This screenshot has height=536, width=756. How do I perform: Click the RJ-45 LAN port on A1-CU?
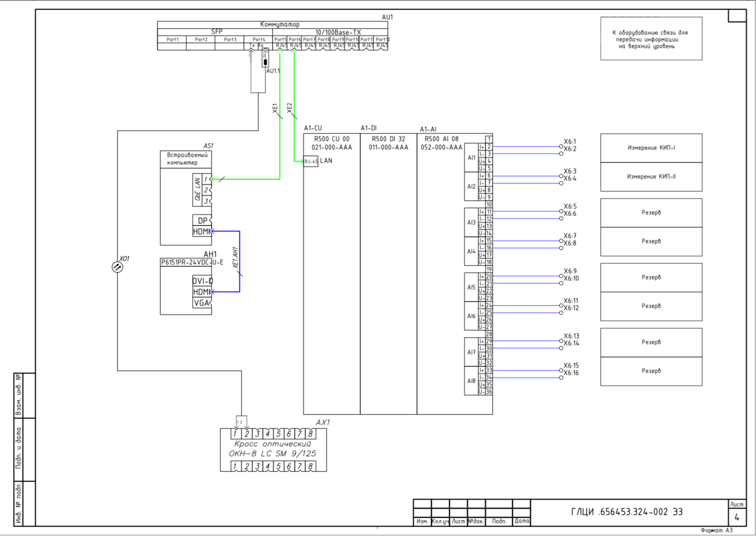(x=311, y=161)
